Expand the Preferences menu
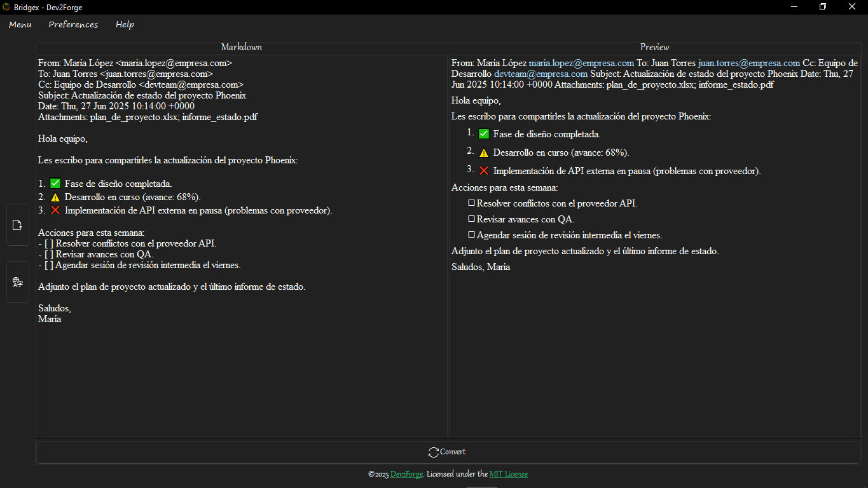Screen dimensions: 868x488 73,25
